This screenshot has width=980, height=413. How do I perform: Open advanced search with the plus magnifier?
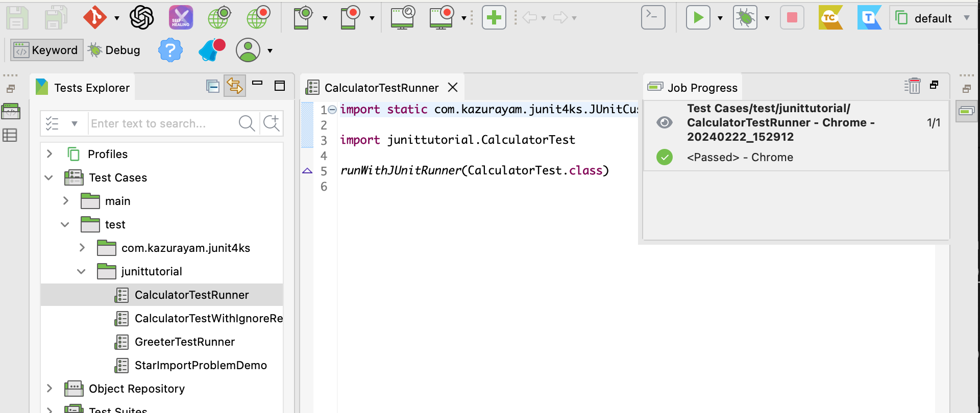tap(271, 123)
